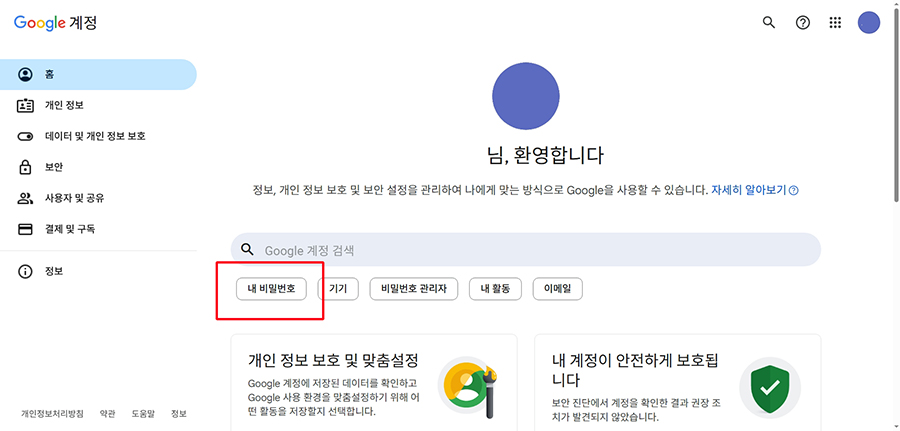This screenshot has height=431, width=900.
Task: Go to 보안 in the sidebar
Action: pyautogui.click(x=98, y=168)
